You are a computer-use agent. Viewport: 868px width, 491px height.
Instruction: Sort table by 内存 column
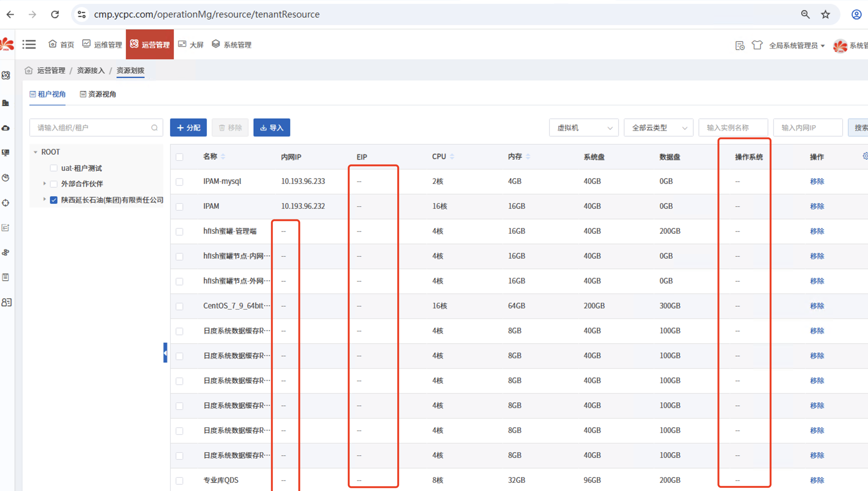click(528, 156)
